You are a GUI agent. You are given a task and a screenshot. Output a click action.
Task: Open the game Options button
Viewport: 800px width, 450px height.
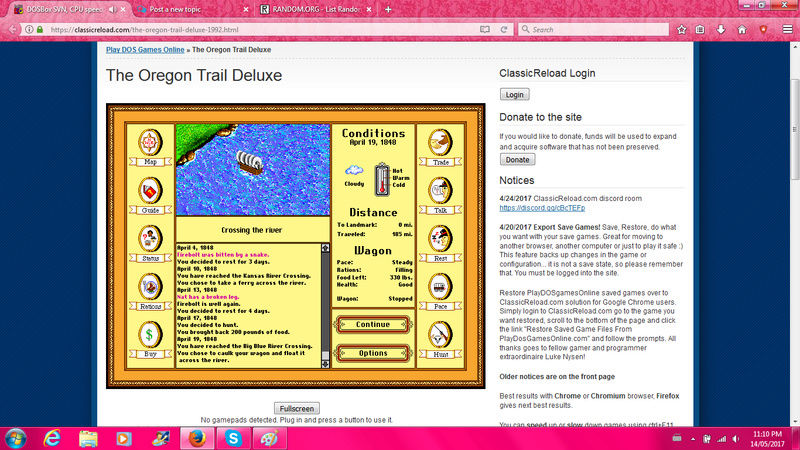[373, 353]
